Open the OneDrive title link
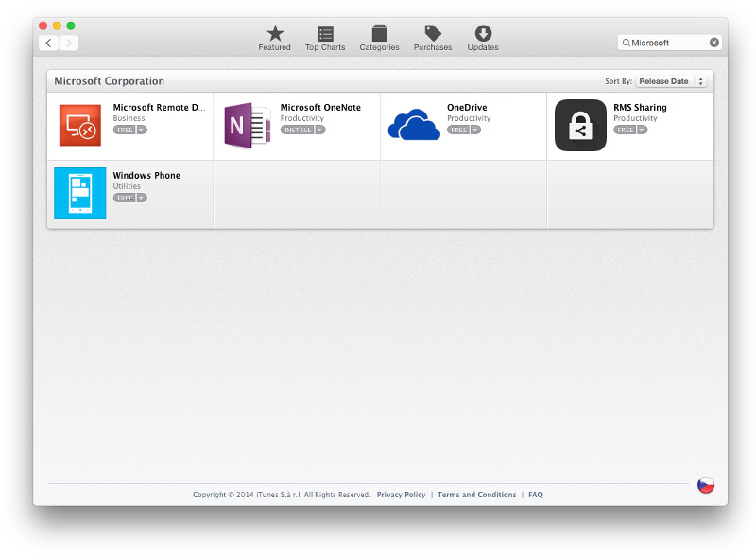Viewport: 756px width, 557px height. click(467, 108)
